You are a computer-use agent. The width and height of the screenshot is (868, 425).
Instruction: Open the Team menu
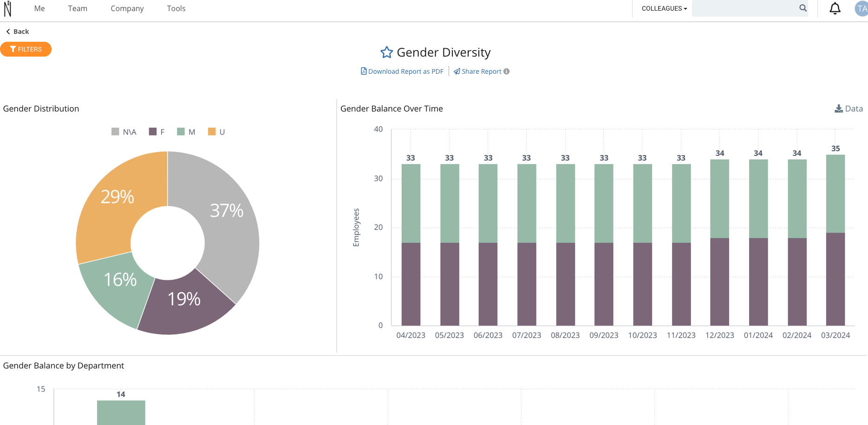click(78, 8)
